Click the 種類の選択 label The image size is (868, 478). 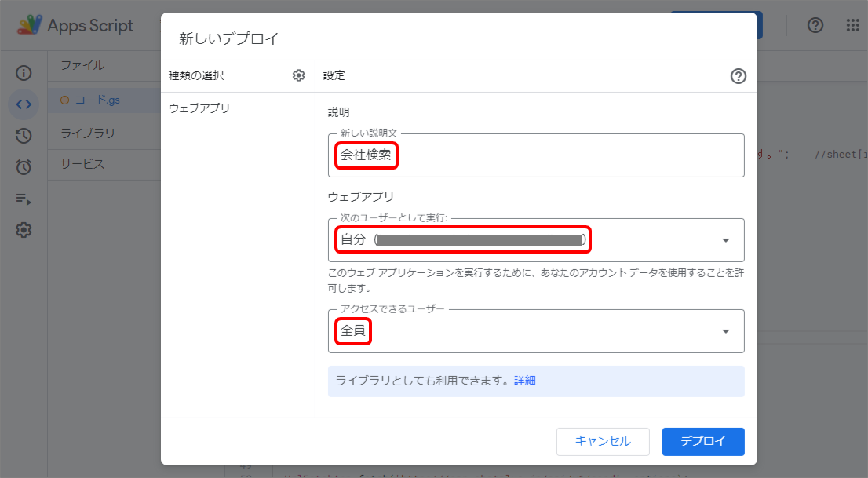(196, 75)
